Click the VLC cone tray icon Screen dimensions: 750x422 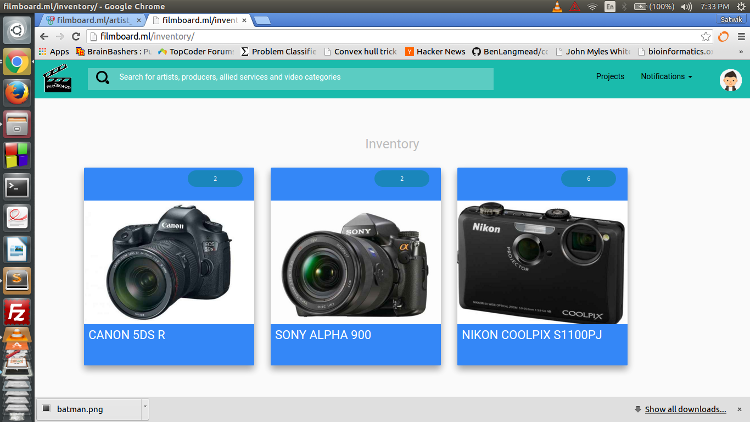coord(557,6)
